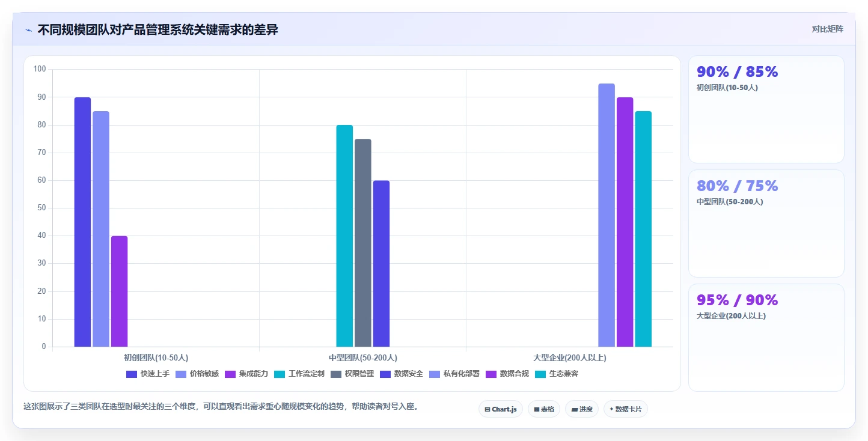Toggle the 工作流定制 legend entry

299,374
